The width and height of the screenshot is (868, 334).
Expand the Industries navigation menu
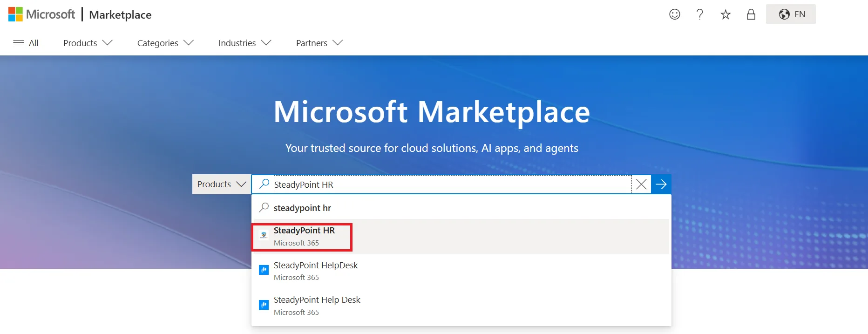[x=244, y=43]
